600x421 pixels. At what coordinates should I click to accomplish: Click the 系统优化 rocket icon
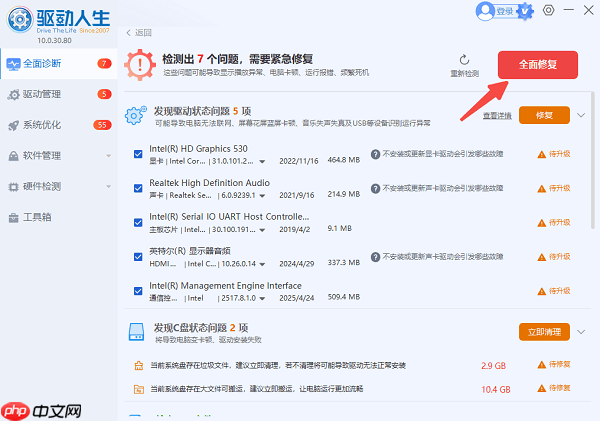13,125
